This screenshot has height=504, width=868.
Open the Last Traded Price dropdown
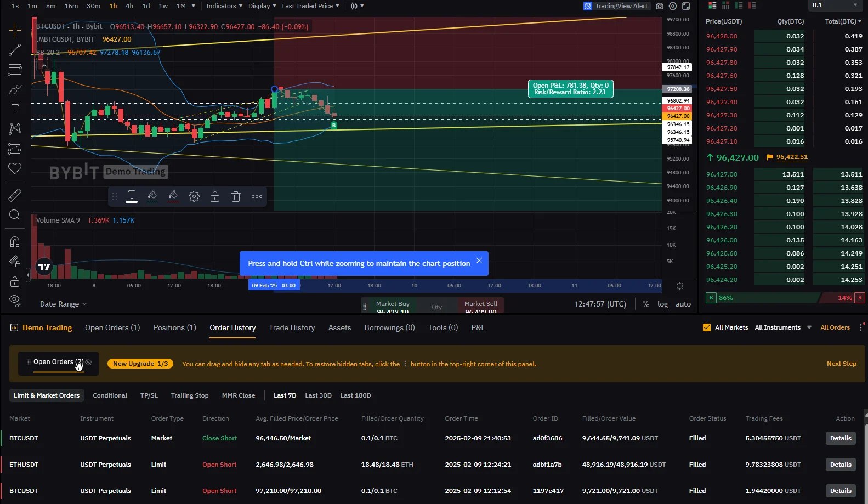tap(310, 6)
